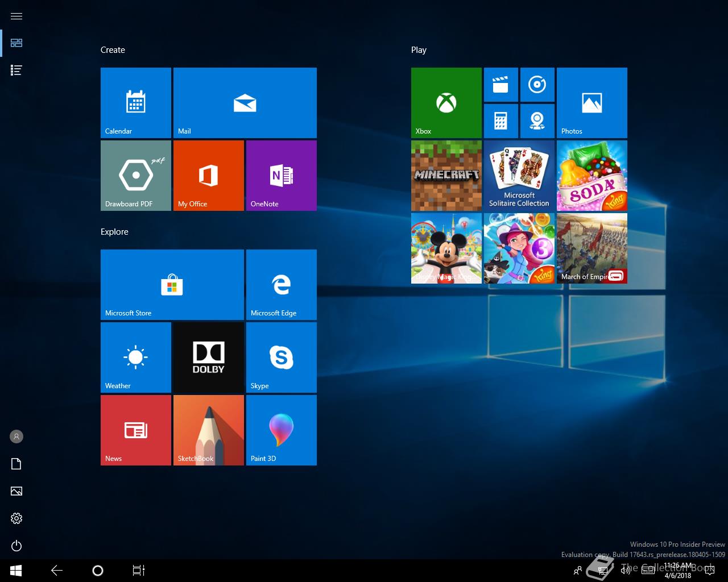The height and width of the screenshot is (582, 728).
Task: Open Cortana circle on the taskbar
Action: pos(98,571)
